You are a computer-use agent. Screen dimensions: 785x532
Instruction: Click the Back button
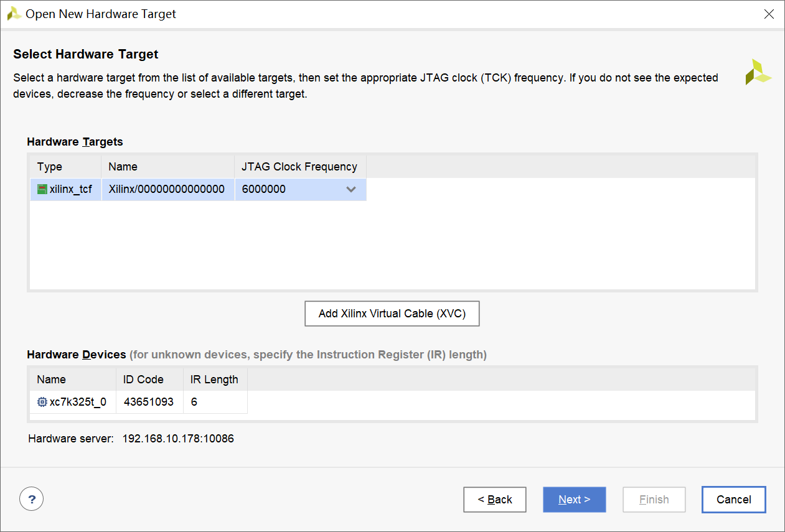495,499
